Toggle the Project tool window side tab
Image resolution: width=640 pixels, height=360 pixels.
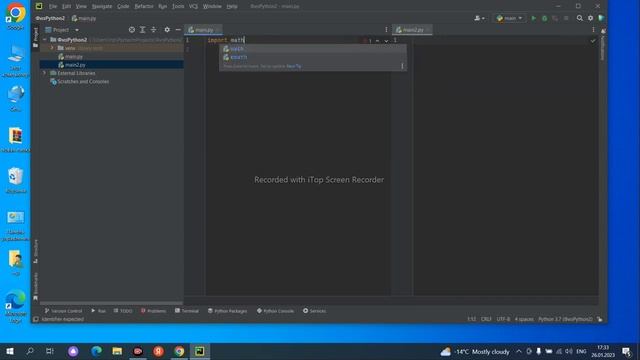[36, 37]
